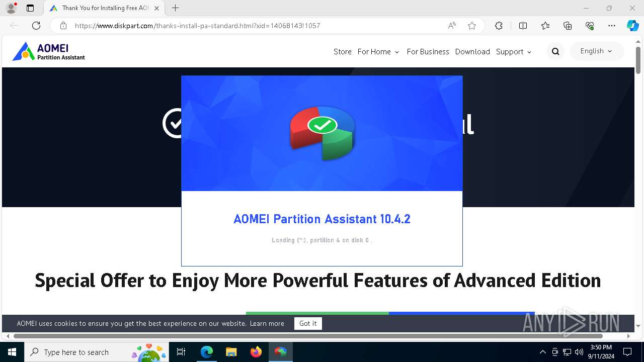Click the AOMEI Partition Assistant logo
Image resolution: width=644 pixels, height=362 pixels.
48,51
